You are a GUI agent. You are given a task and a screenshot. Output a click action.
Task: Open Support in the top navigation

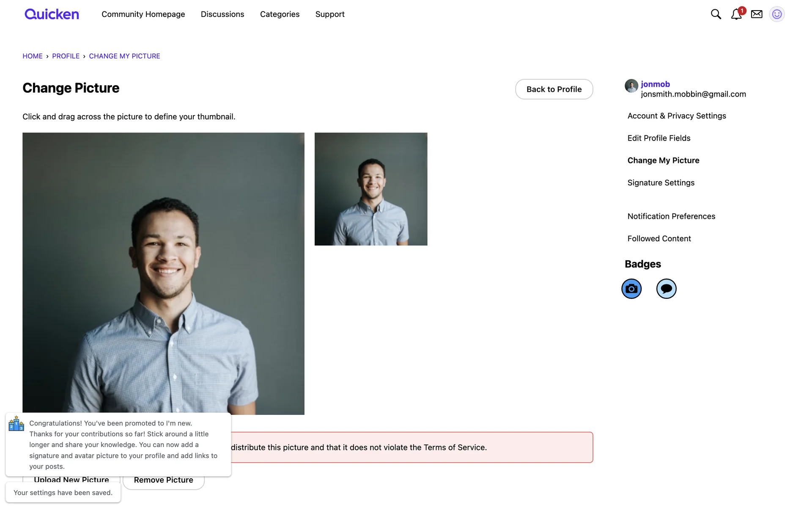click(x=330, y=14)
